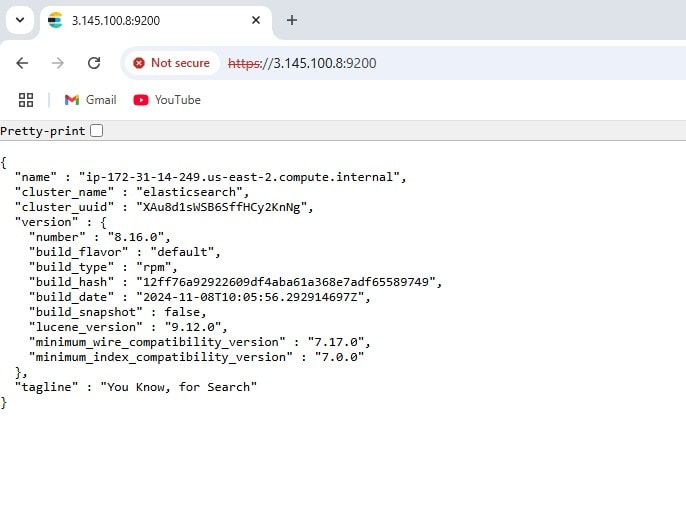Go back to previous page
This screenshot has height=523, width=686.
click(x=22, y=63)
